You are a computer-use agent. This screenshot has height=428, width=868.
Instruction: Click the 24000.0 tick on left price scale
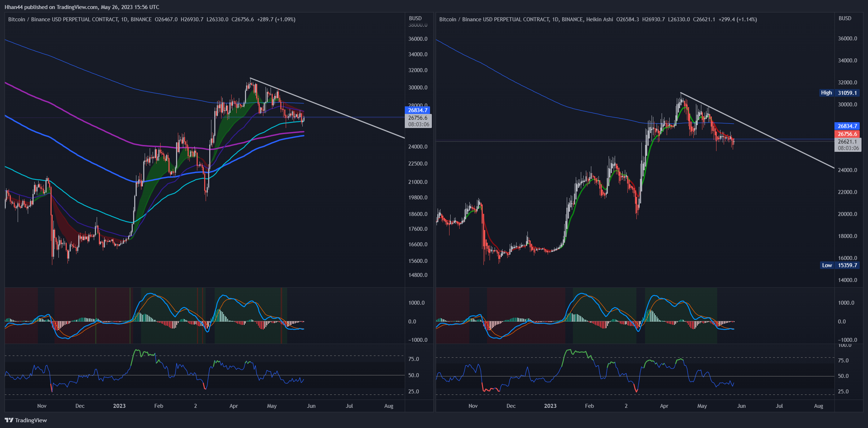click(x=418, y=147)
